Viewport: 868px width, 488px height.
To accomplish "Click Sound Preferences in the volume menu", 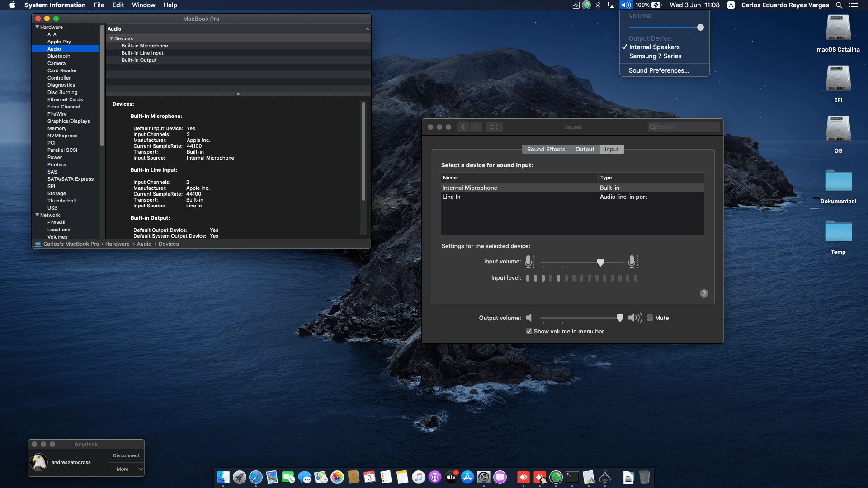I will 659,70.
